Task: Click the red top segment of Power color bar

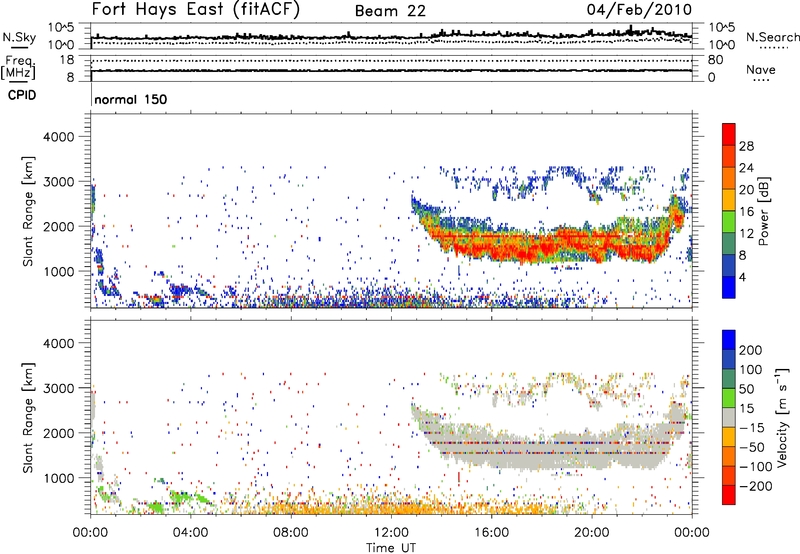Action: tap(729, 134)
